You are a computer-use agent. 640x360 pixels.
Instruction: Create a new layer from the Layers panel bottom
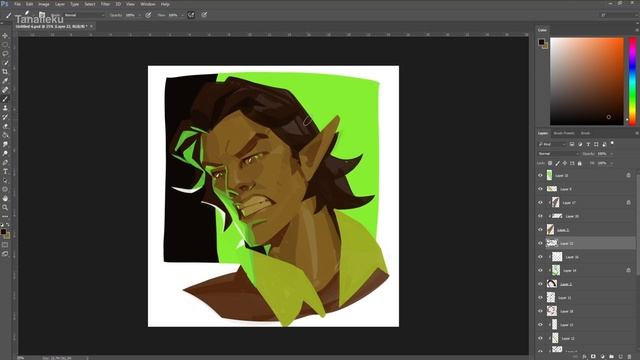coord(621,357)
